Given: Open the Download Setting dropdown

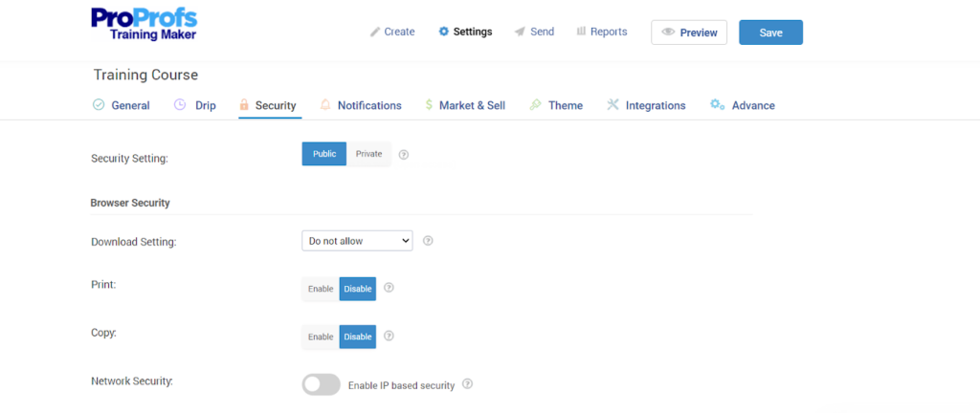Looking at the screenshot, I should 357,241.
